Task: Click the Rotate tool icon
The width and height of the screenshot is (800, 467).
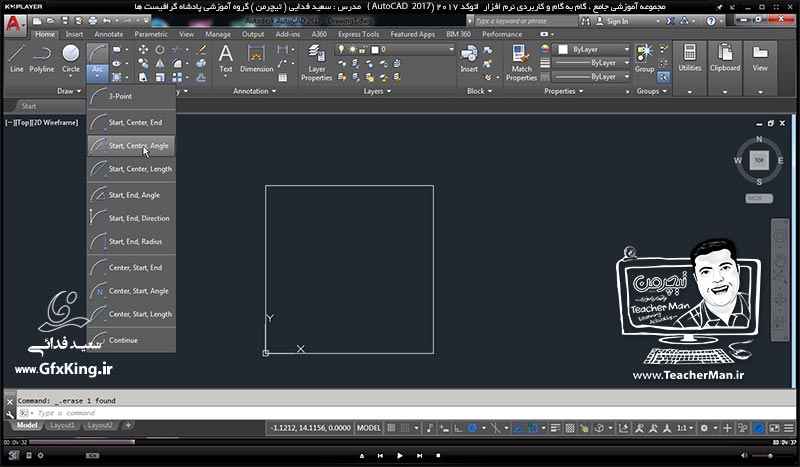Action: pos(160,50)
